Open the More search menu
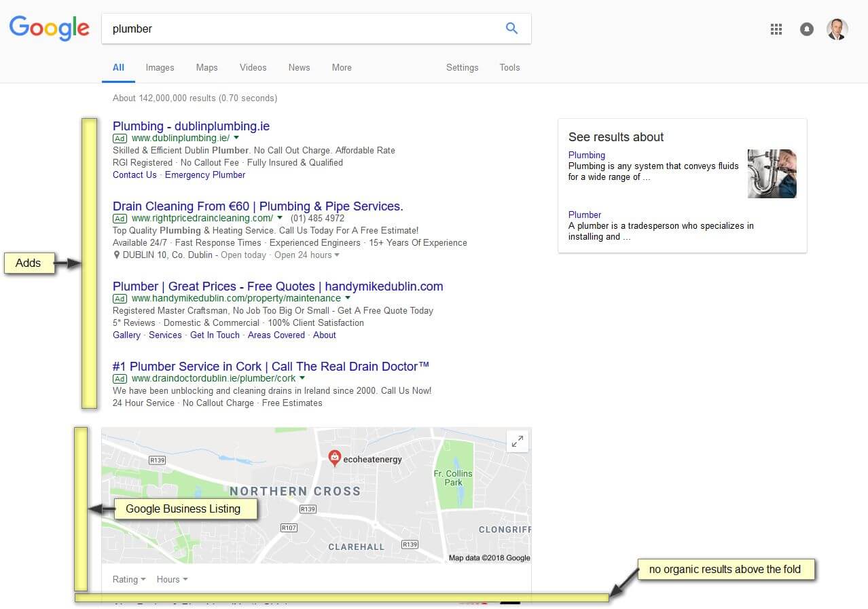This screenshot has width=868, height=609. (x=342, y=67)
